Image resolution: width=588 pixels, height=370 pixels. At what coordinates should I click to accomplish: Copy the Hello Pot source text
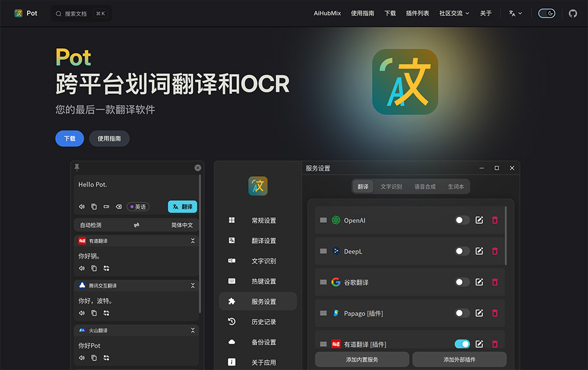click(94, 207)
